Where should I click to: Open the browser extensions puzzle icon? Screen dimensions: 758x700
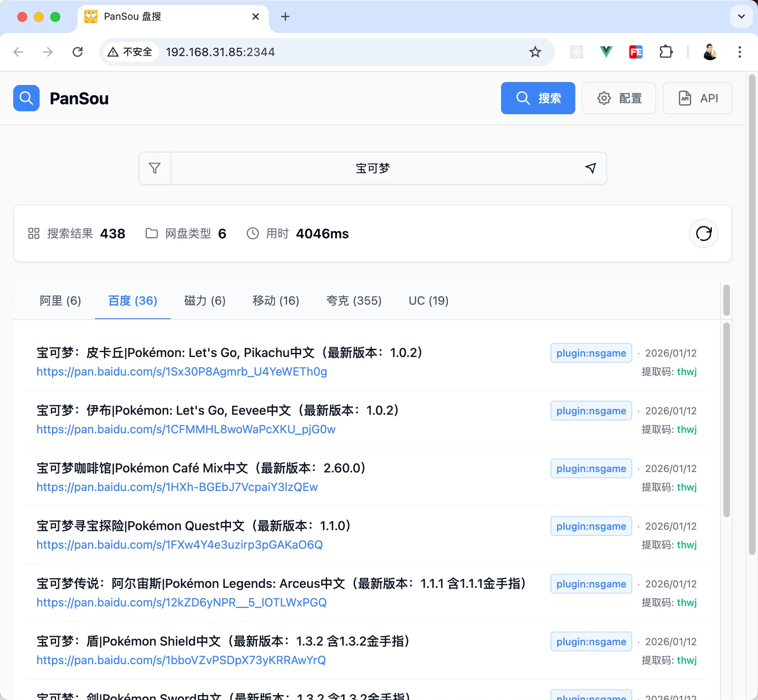[666, 52]
